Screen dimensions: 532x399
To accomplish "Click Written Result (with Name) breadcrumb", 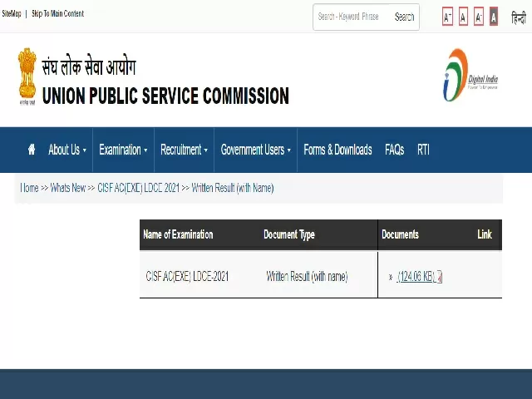I will [233, 188].
